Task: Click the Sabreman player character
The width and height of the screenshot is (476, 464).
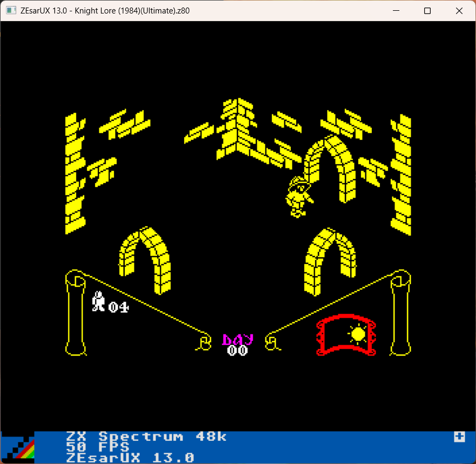Action: tap(299, 197)
